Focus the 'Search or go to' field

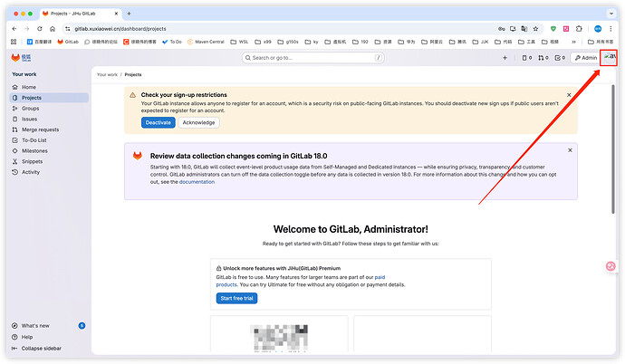[312, 57]
